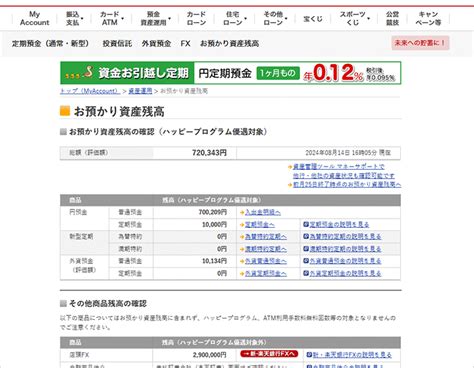The height and width of the screenshot is (368, 474).
Task: Open 外貨普通預金の説明を見る help link
Action: click(x=345, y=261)
